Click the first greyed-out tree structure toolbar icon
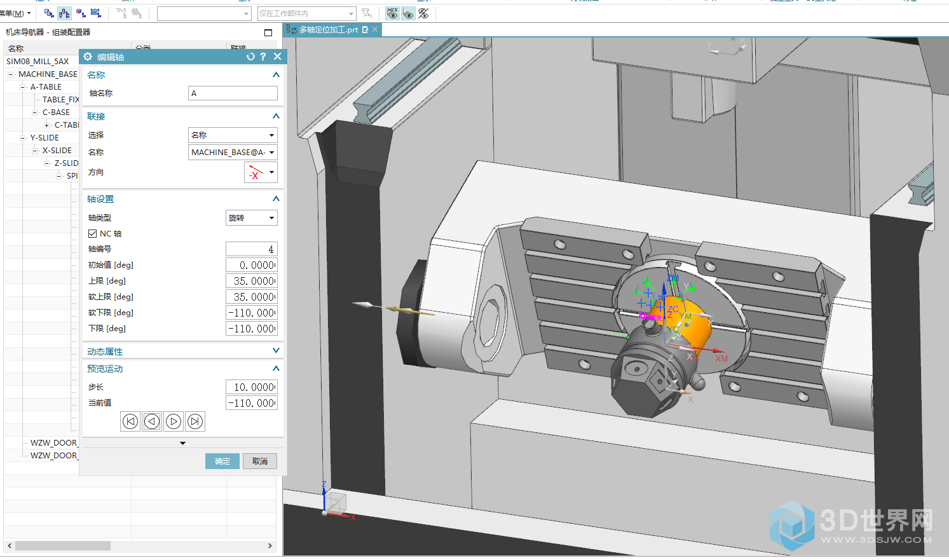The image size is (949, 560). tap(121, 13)
